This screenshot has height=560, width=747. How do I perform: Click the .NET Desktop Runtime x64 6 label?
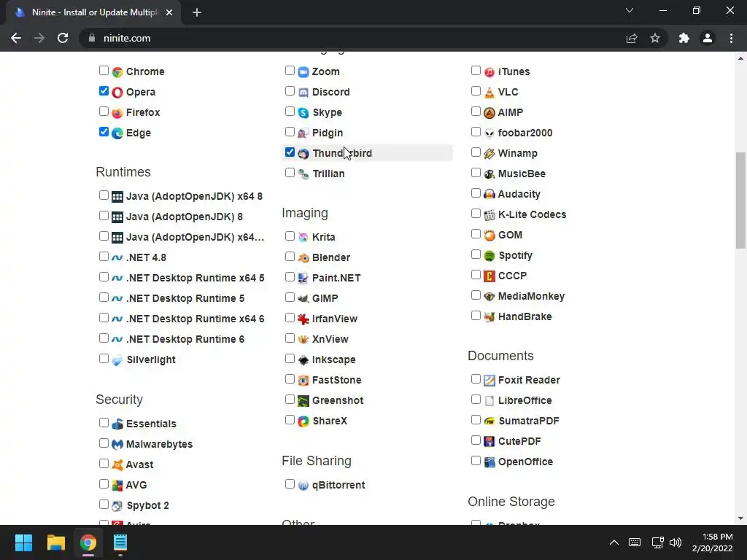(x=196, y=319)
